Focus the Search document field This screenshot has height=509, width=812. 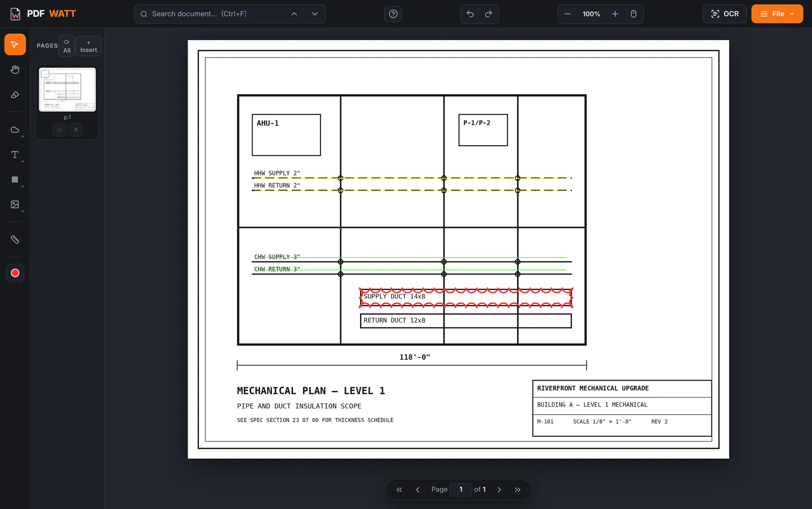217,14
